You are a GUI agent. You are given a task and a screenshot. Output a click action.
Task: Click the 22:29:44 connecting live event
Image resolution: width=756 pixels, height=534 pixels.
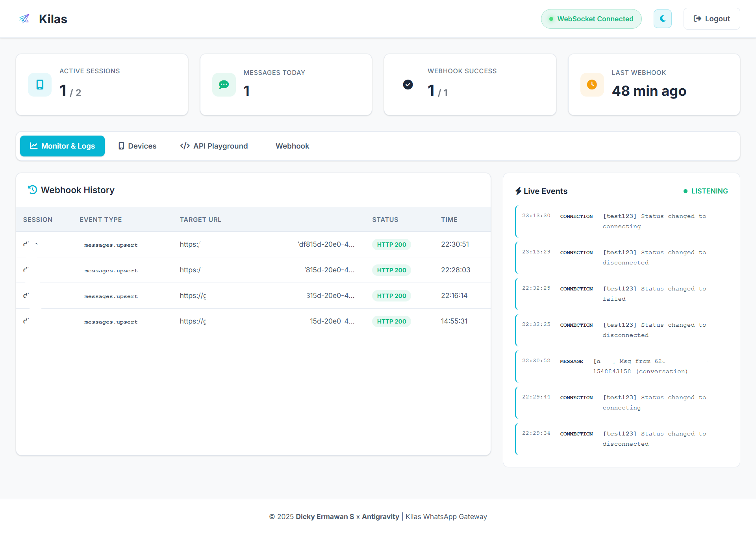[621, 402]
